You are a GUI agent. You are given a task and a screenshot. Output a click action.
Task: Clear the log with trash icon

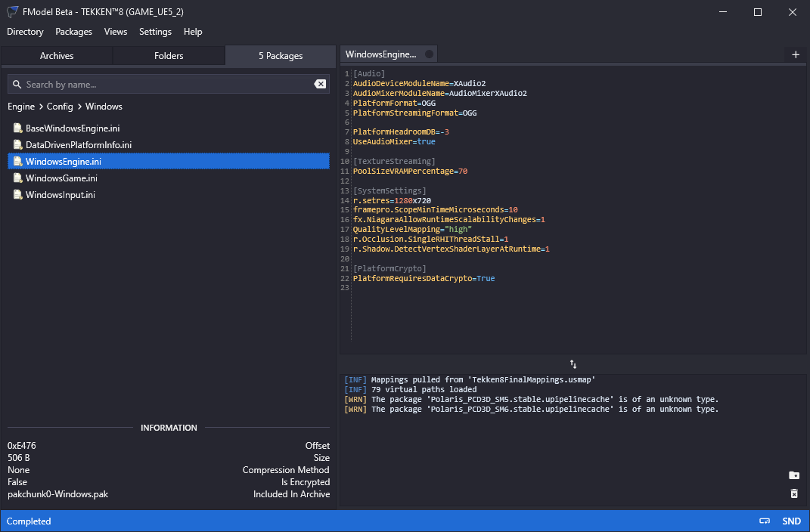794,493
